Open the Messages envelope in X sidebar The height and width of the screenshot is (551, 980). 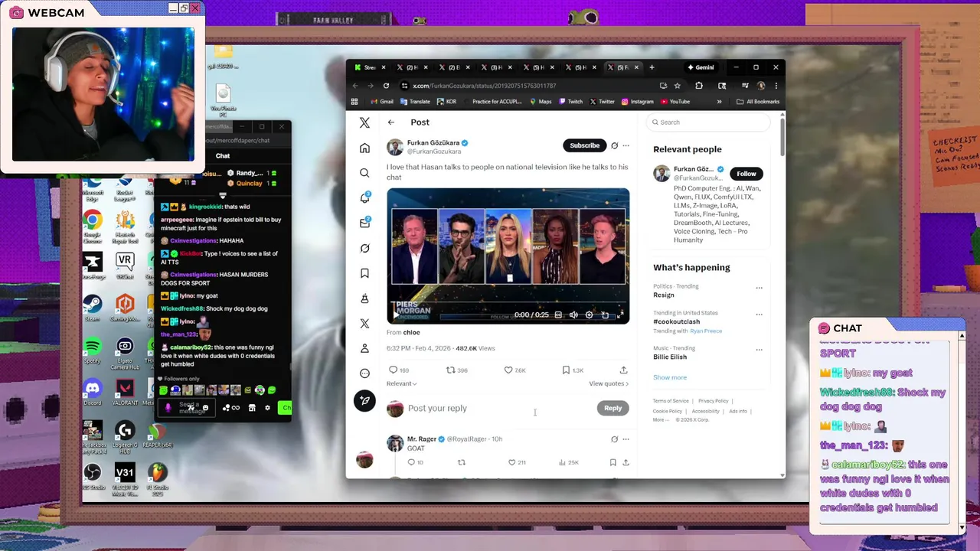(364, 223)
